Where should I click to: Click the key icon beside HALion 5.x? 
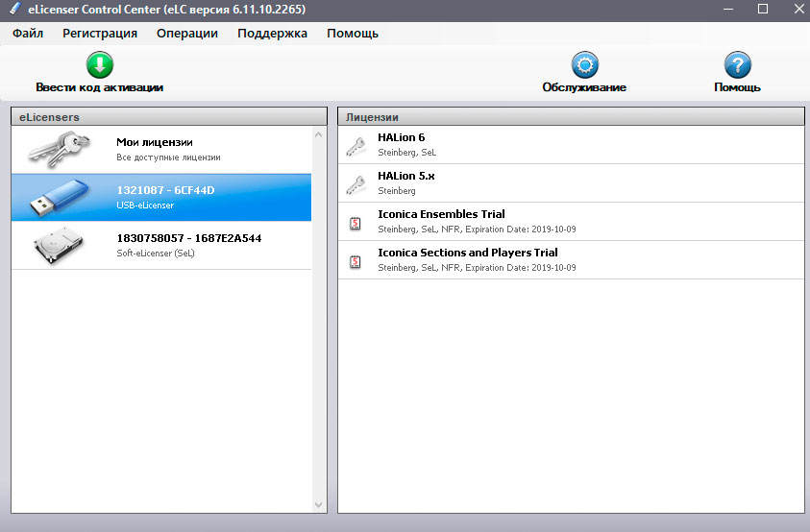(356, 185)
